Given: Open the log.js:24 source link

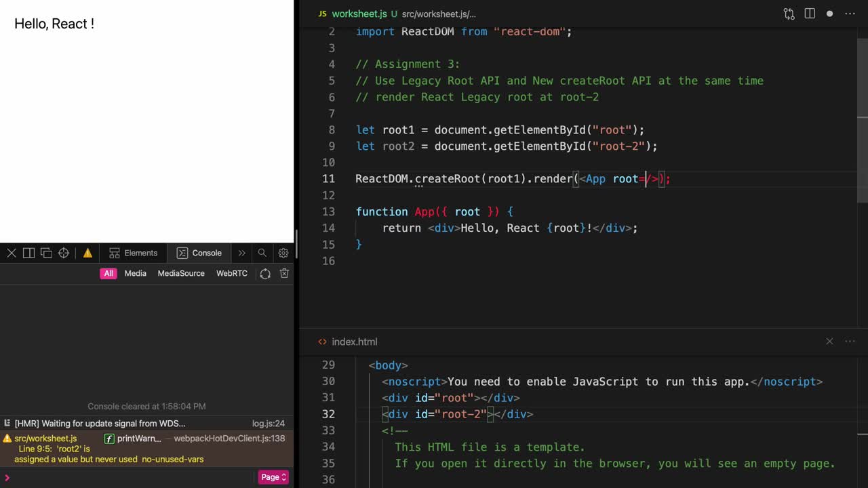Looking at the screenshot, I should tap(267, 423).
